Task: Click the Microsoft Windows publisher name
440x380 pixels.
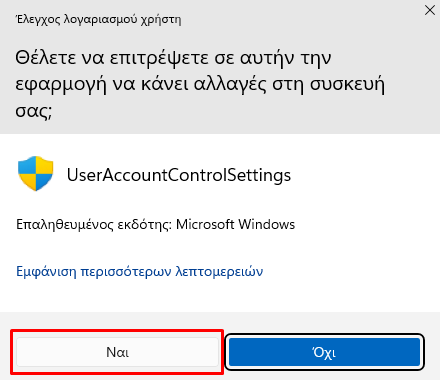Action: 235,224
